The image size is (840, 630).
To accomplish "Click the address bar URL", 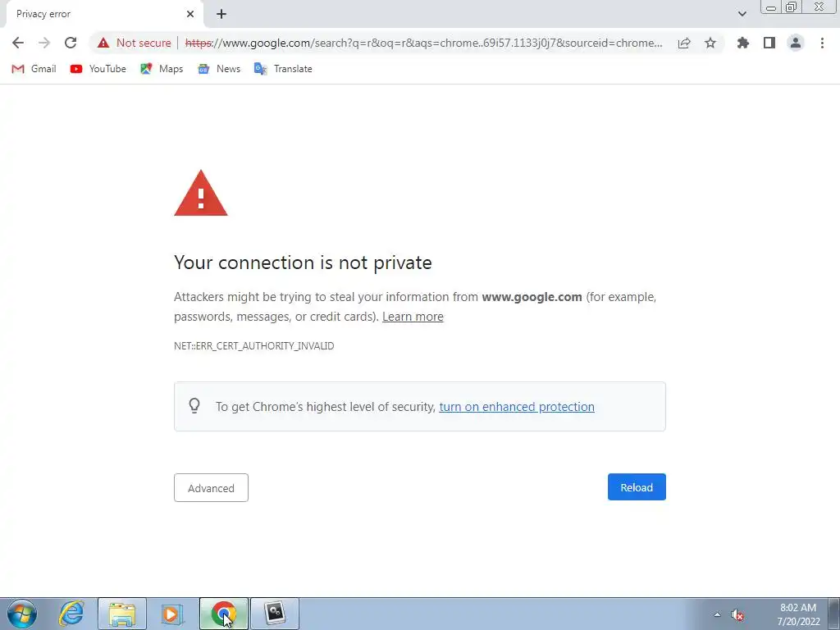I will coord(423,43).
